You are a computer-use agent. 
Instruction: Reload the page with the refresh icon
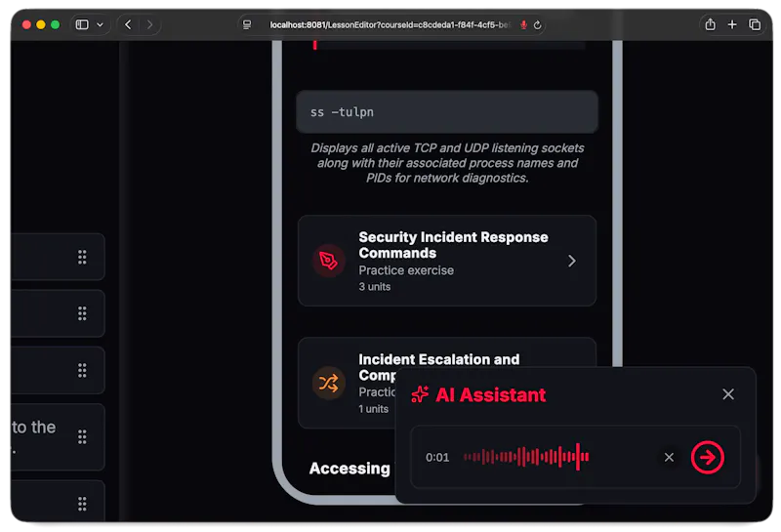[x=538, y=25]
